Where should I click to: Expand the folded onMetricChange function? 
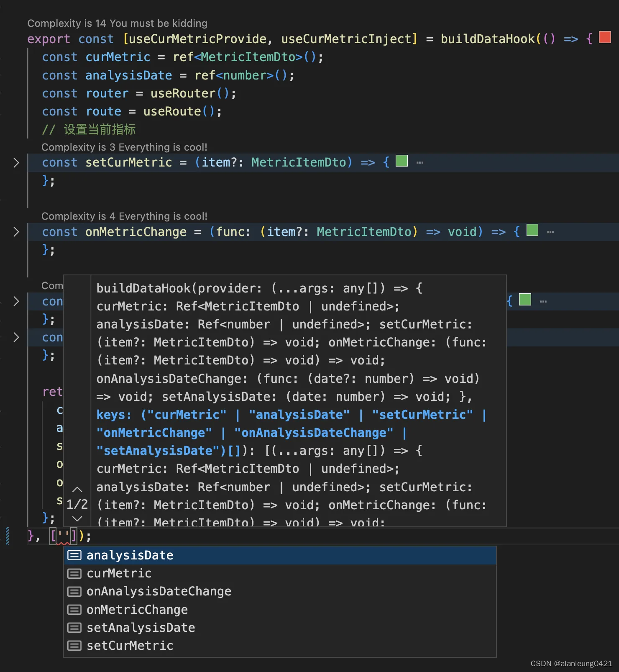pos(16,232)
